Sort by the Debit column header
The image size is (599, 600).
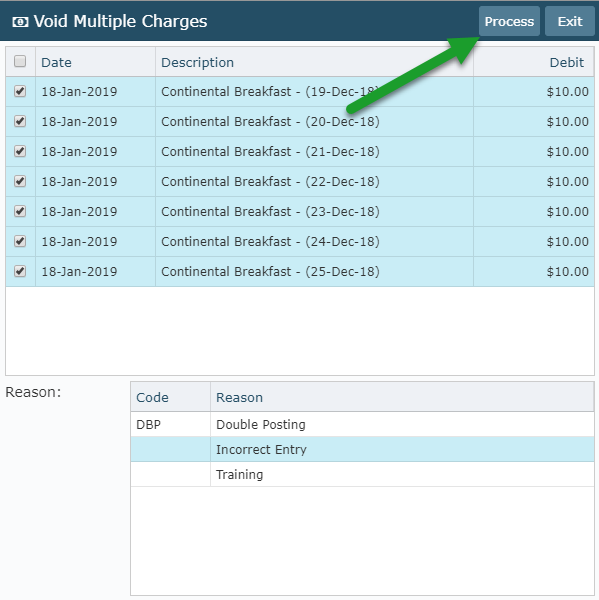(x=534, y=62)
